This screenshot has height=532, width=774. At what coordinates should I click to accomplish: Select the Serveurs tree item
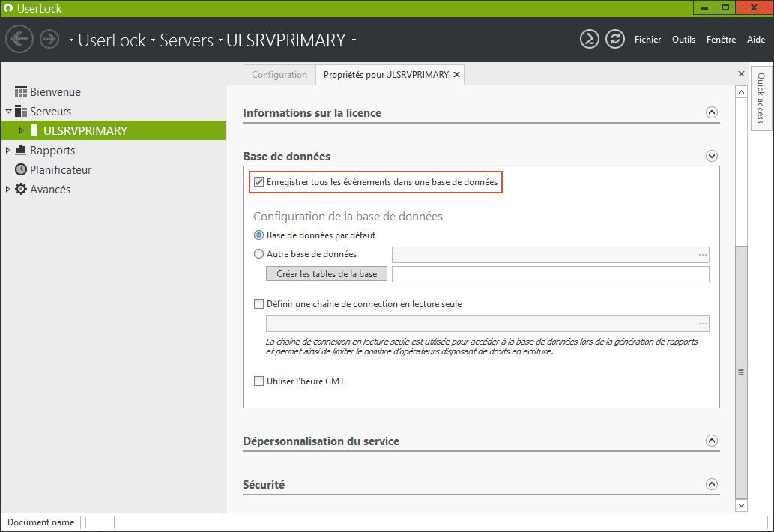point(50,112)
